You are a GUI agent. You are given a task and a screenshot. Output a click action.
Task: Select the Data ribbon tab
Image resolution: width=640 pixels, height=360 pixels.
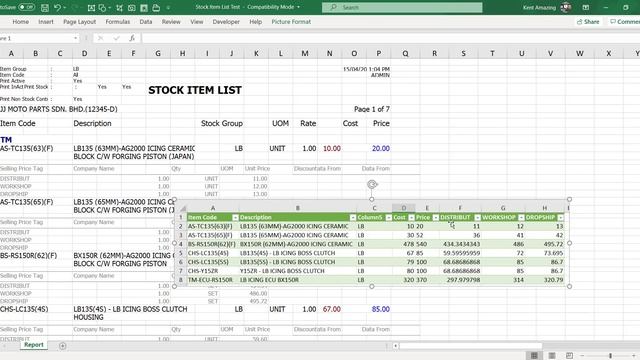point(146,22)
